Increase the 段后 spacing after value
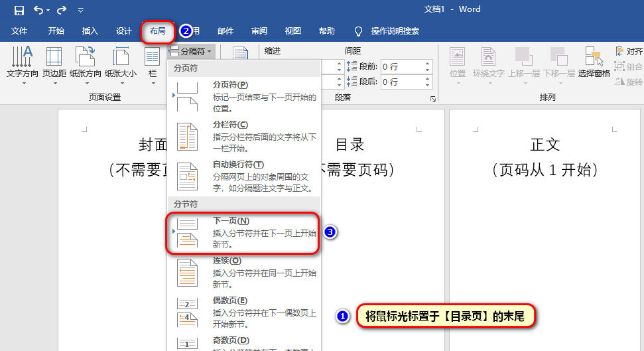The image size is (644, 351). pos(427,79)
